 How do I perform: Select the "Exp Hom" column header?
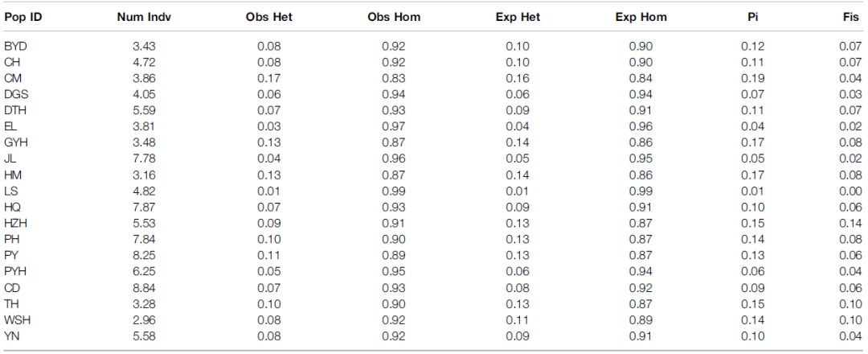coord(641,17)
